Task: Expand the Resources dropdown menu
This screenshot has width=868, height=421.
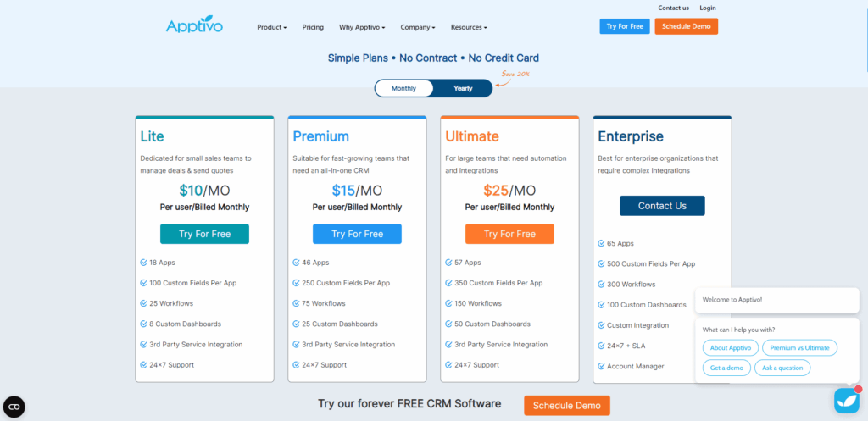Action: pyautogui.click(x=469, y=27)
